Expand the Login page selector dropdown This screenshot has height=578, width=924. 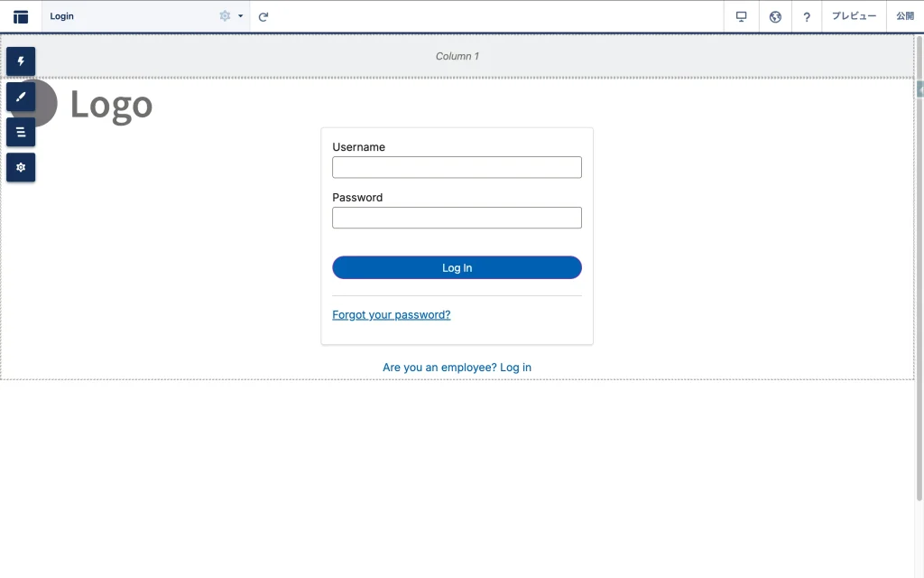click(x=126, y=16)
